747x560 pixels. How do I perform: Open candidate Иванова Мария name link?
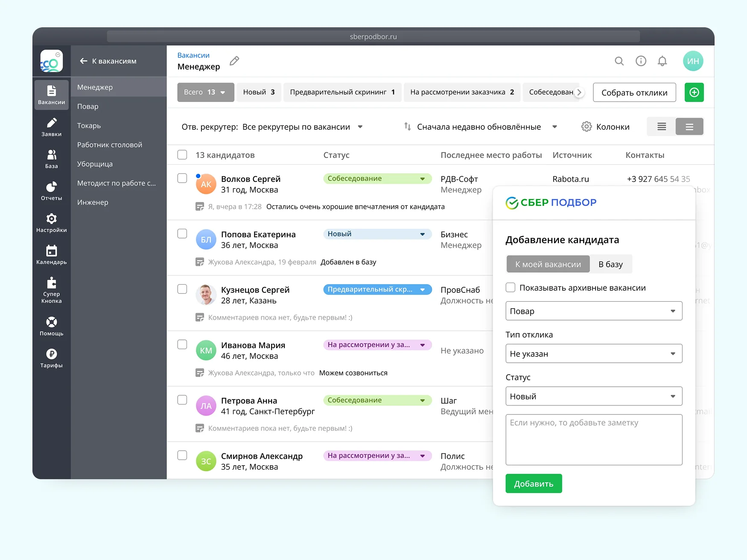pos(253,345)
